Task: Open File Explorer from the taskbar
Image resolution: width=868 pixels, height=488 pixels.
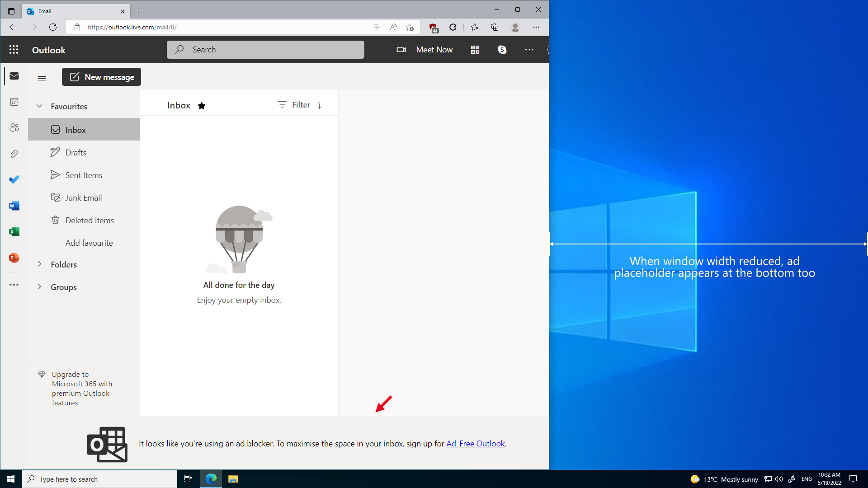Action: point(233,479)
